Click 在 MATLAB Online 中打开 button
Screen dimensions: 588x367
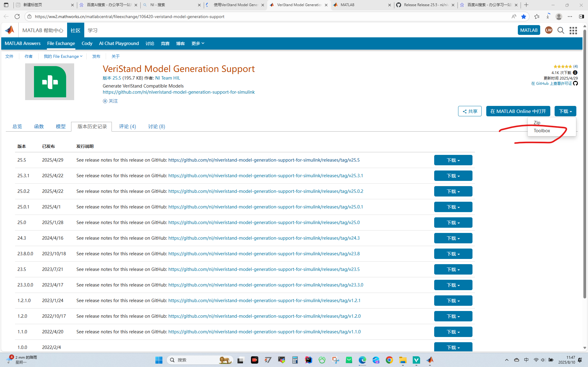click(518, 111)
